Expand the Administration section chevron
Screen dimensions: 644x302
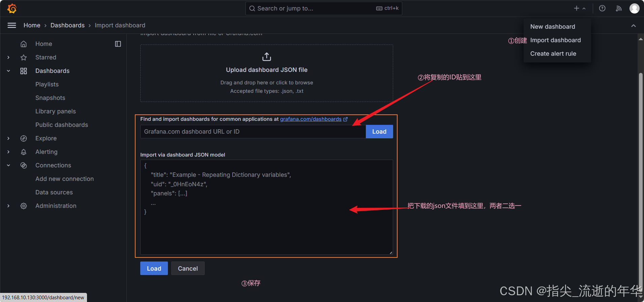[x=8, y=206]
